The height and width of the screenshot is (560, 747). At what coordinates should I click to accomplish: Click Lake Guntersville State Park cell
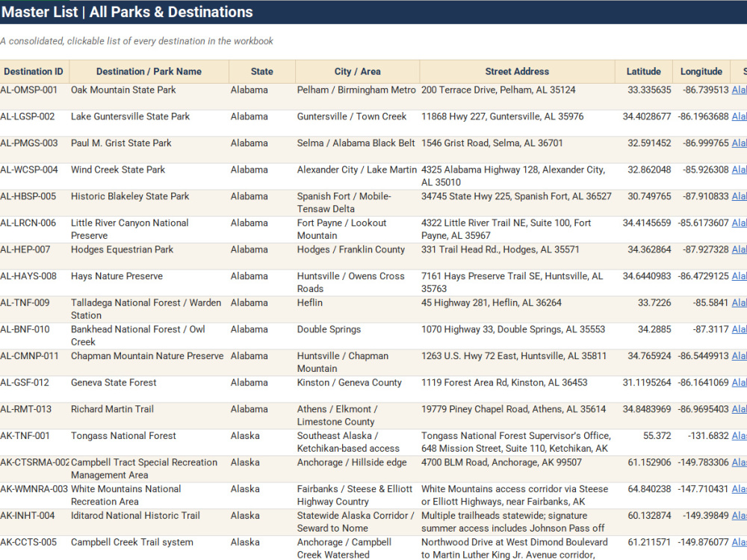pyautogui.click(x=149, y=123)
